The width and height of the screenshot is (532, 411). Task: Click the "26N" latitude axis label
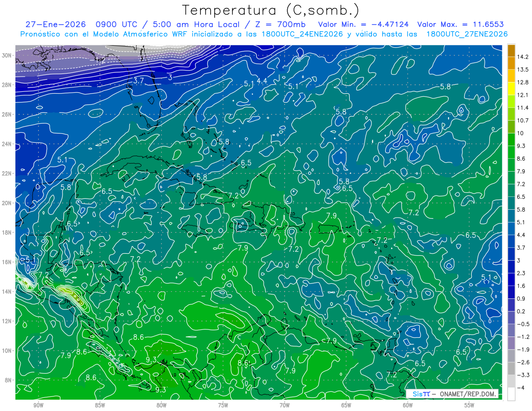pyautogui.click(x=7, y=114)
